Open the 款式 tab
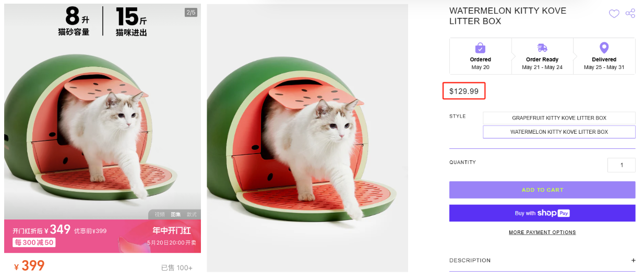The width and height of the screenshot is (644, 279). 192,214
